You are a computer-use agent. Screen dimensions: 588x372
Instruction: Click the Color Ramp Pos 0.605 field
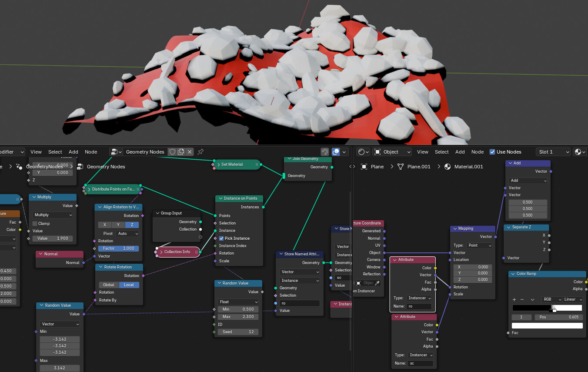point(559,317)
